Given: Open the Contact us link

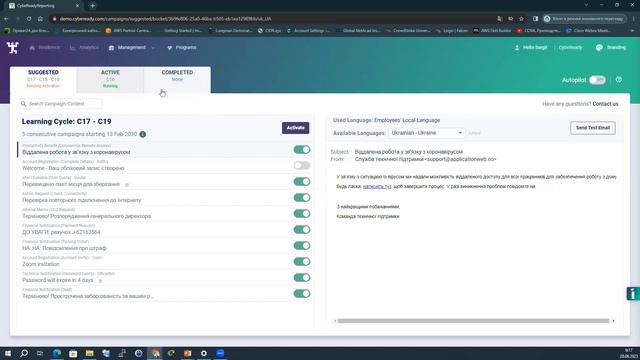Looking at the screenshot, I should pos(605,104).
